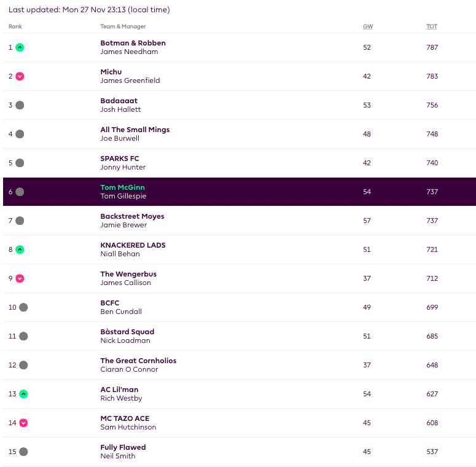
Task: Open the Michu team link
Action: (x=111, y=72)
